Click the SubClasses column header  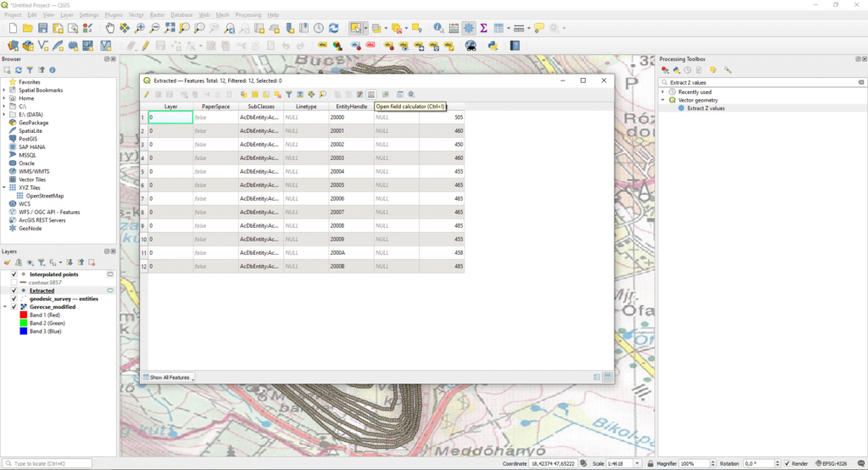coord(261,106)
